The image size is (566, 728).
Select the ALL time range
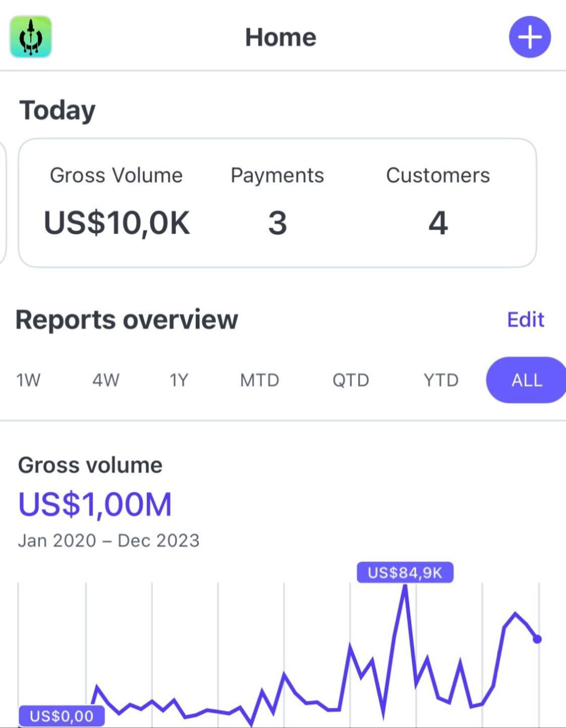[x=527, y=380]
